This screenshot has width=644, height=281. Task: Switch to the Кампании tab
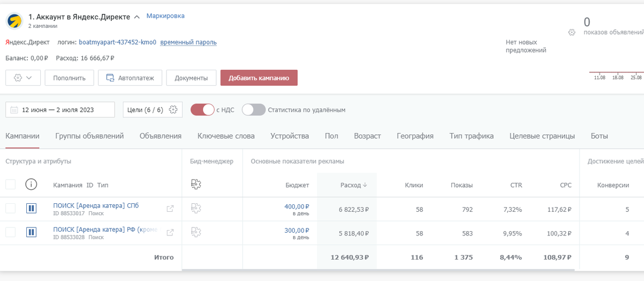click(23, 136)
